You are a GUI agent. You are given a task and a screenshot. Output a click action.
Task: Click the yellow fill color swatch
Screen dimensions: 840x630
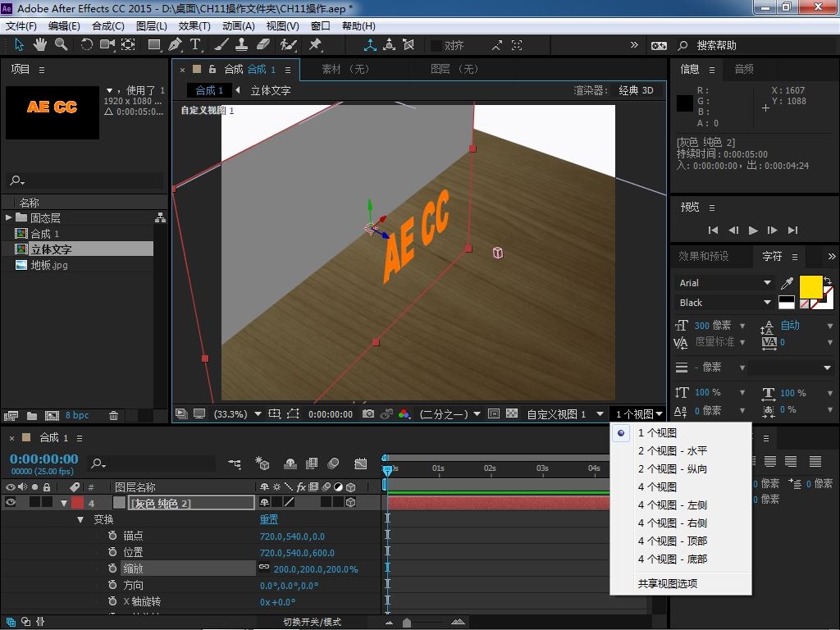tap(810, 286)
